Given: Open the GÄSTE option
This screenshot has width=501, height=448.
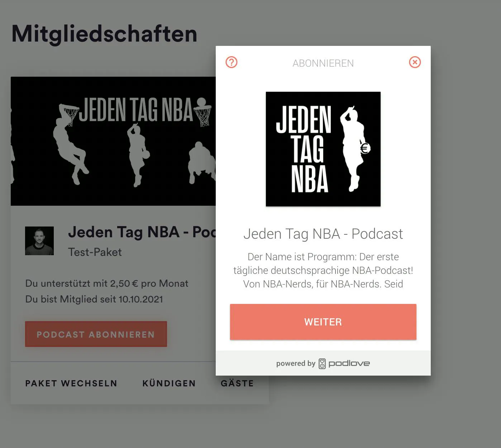Looking at the screenshot, I should click(x=237, y=383).
